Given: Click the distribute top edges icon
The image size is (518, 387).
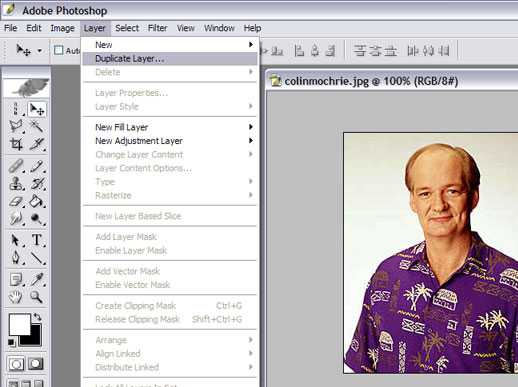Looking at the screenshot, I should (359, 51).
